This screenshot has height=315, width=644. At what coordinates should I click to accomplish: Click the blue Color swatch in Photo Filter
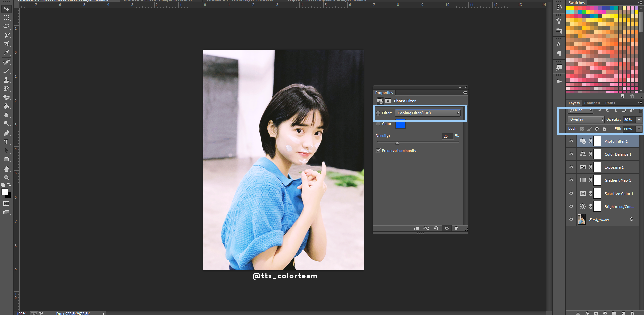400,124
